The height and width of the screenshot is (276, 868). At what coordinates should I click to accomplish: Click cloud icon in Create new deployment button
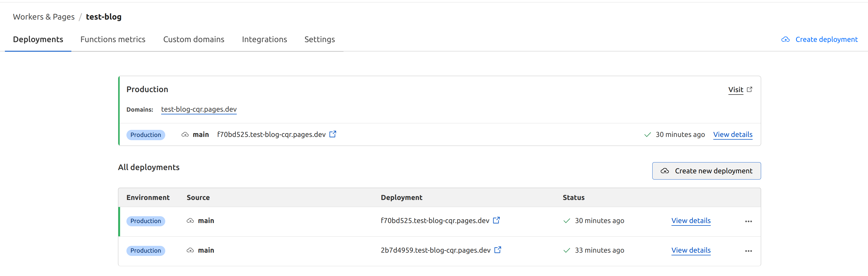pos(664,171)
